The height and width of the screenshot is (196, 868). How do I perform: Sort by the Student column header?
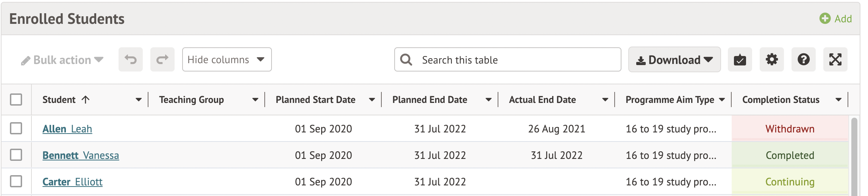click(x=59, y=100)
